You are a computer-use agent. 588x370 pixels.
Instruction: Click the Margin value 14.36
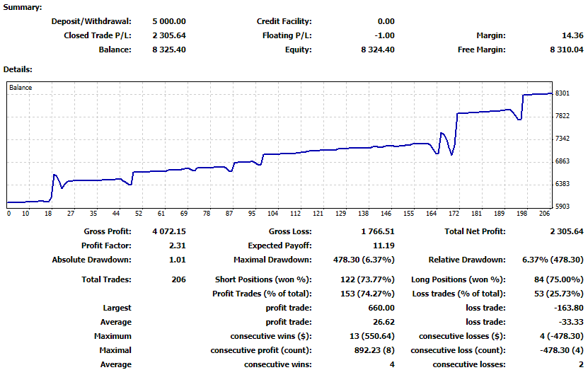(572, 35)
